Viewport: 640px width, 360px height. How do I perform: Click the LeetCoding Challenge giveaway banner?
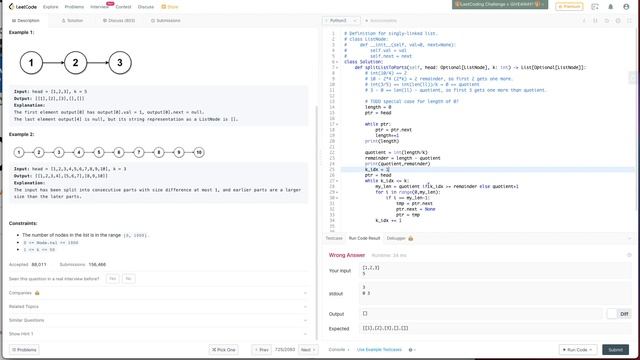[x=500, y=4]
